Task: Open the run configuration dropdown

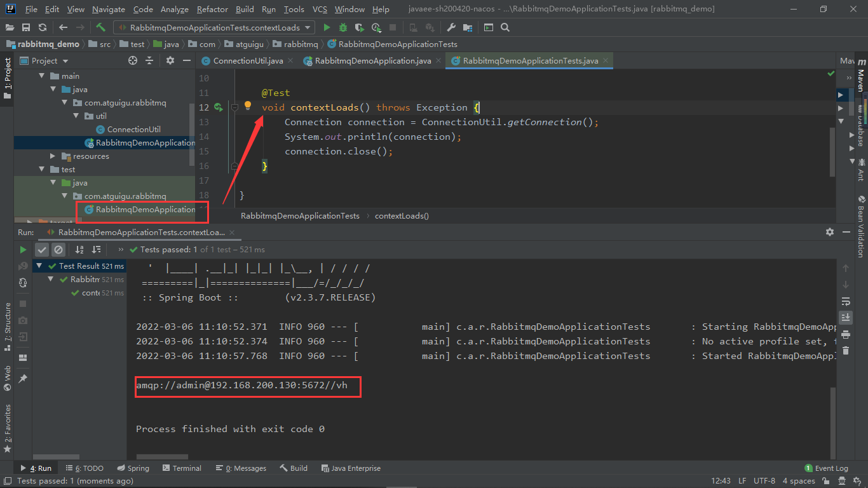Action: [214, 27]
